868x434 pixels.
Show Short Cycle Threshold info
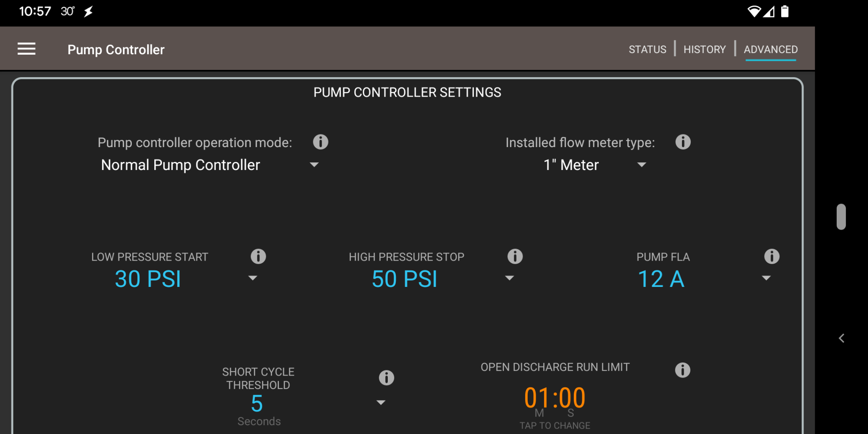386,377
